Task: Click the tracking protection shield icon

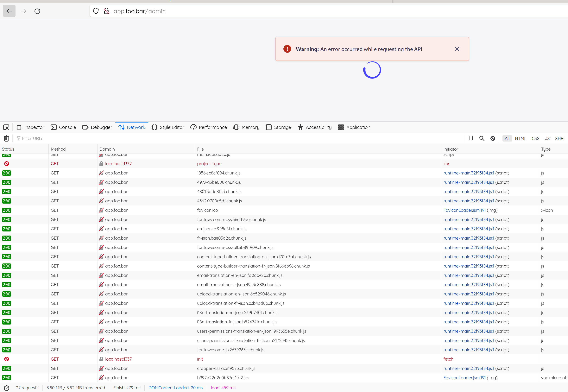Action: point(96,11)
